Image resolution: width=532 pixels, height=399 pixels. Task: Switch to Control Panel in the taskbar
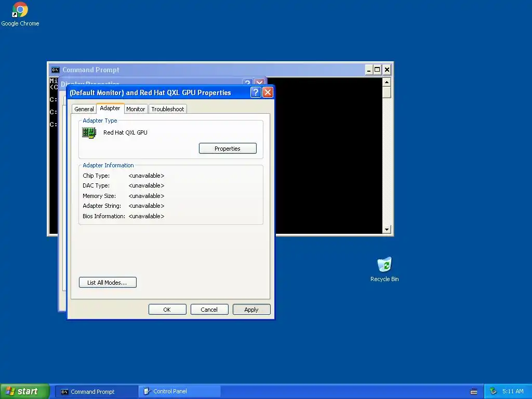(x=180, y=392)
